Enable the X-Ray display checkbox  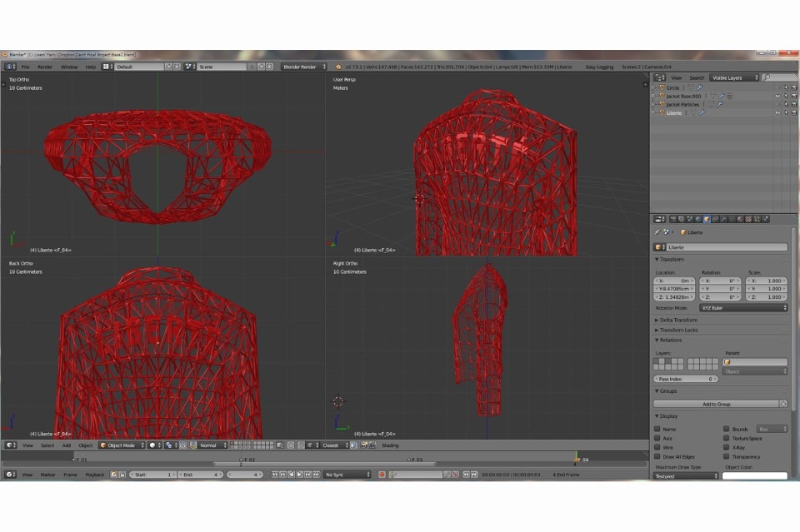pos(726,448)
